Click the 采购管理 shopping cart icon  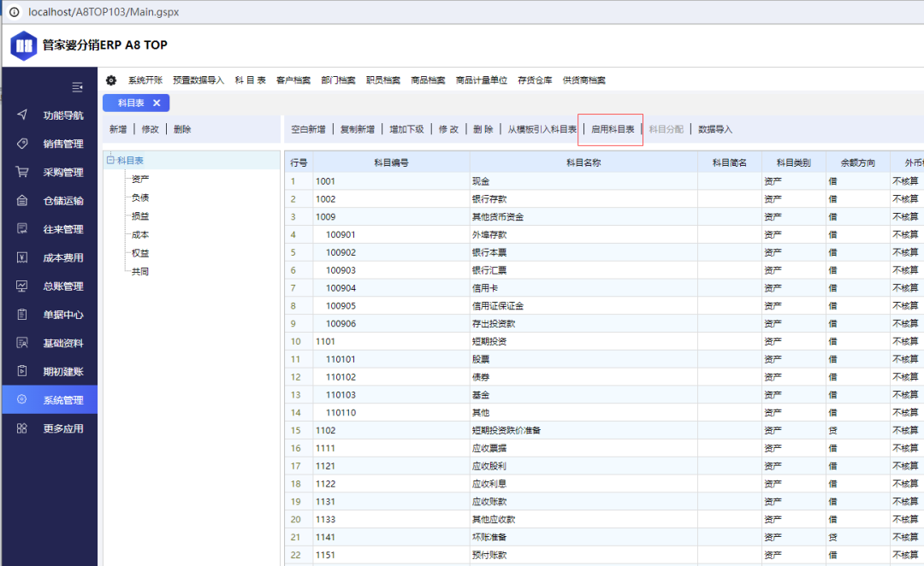point(22,172)
